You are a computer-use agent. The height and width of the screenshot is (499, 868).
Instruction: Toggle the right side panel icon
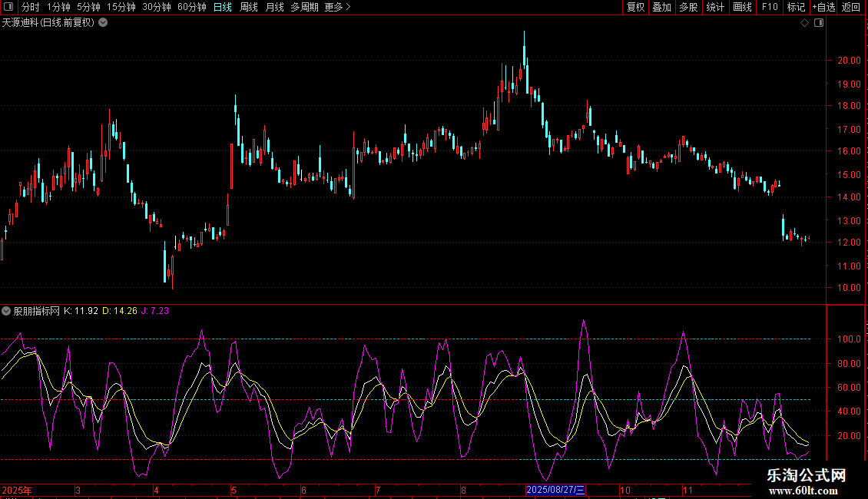pyautogui.click(x=819, y=23)
